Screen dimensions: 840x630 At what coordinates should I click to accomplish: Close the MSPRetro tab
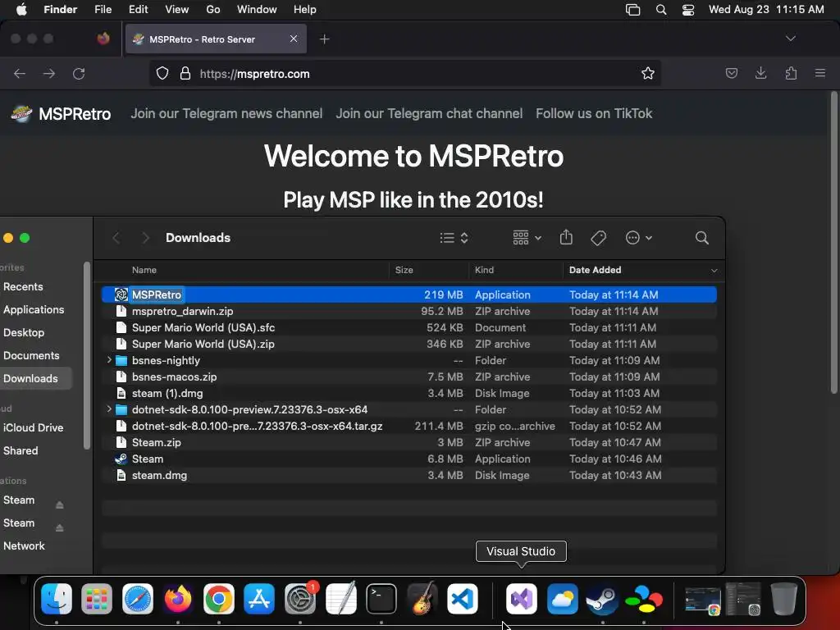pos(294,39)
